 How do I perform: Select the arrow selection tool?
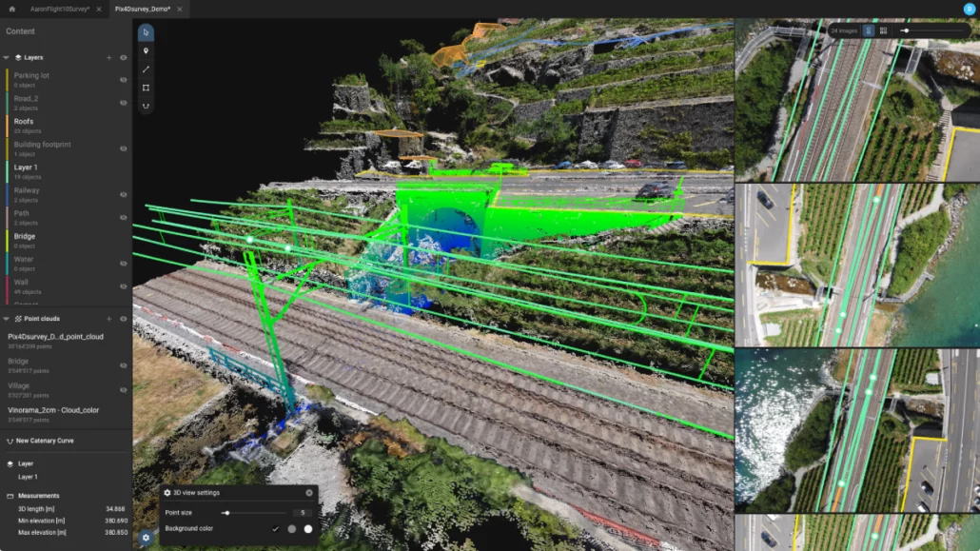146,33
